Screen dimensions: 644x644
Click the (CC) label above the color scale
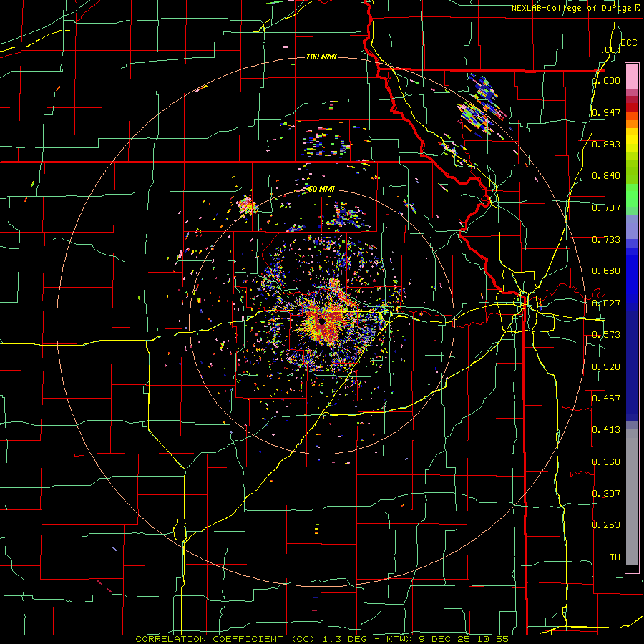coord(610,49)
